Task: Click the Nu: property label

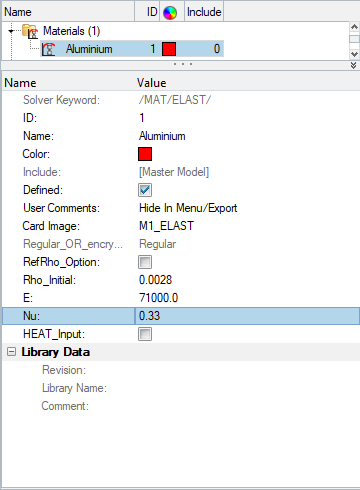Action: click(x=31, y=316)
